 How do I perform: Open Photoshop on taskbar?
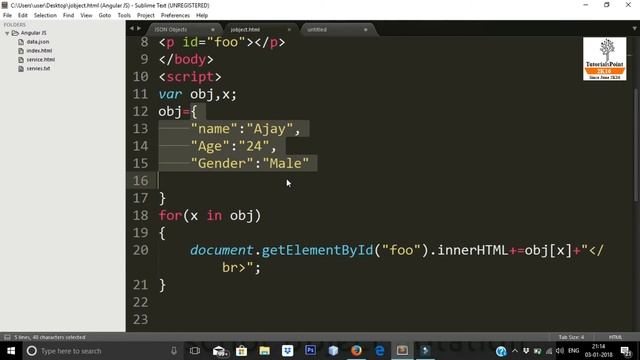(311, 351)
